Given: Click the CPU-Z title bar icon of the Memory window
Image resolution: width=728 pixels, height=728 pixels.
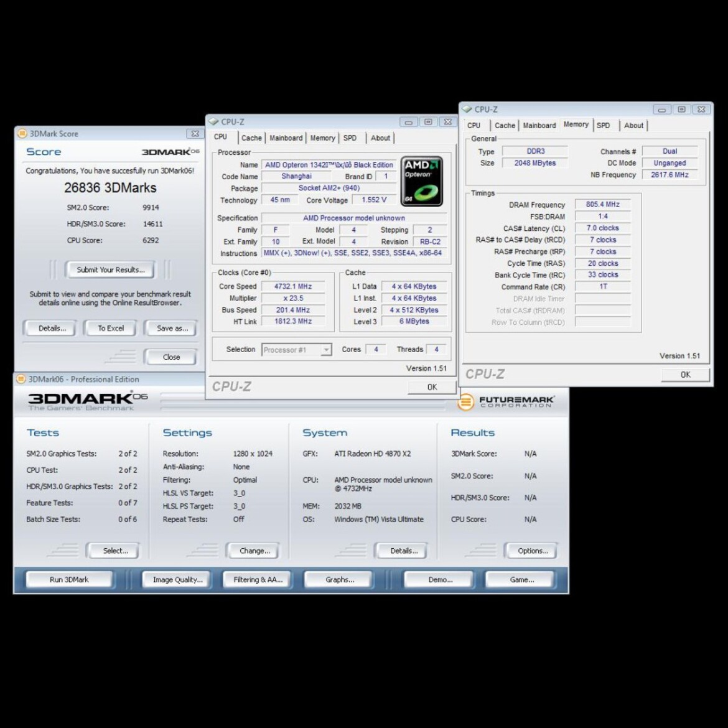Looking at the screenshot, I should [467, 109].
